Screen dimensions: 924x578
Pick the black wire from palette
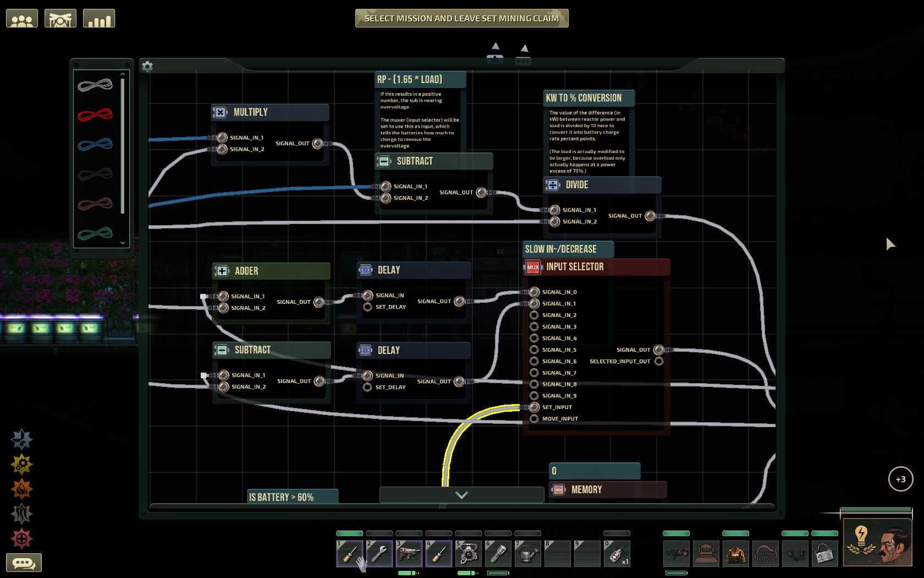click(95, 175)
